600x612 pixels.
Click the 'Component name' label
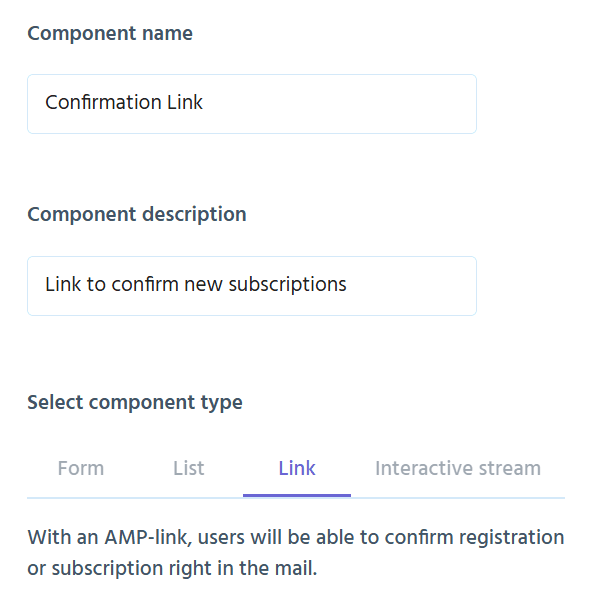[x=110, y=33]
